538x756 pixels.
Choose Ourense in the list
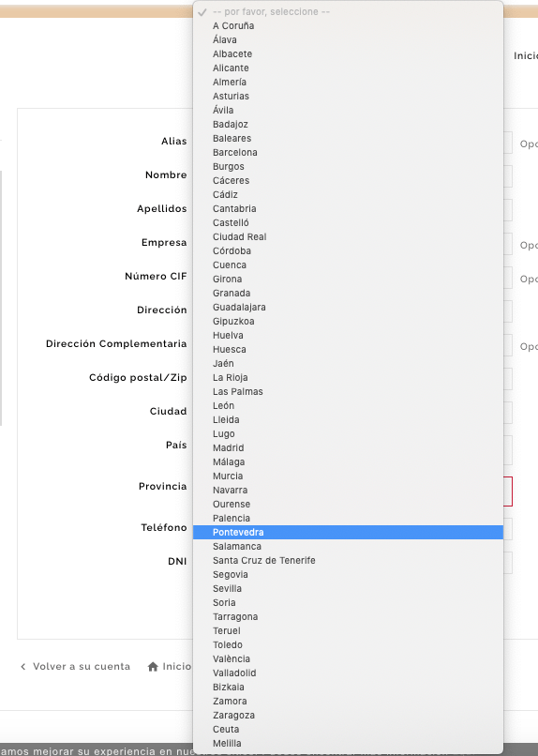coord(349,505)
